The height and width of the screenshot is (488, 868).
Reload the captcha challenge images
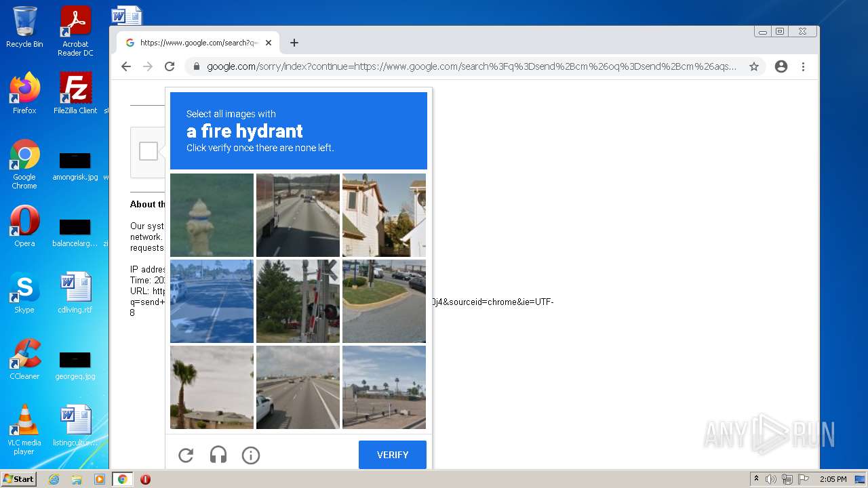coord(186,455)
